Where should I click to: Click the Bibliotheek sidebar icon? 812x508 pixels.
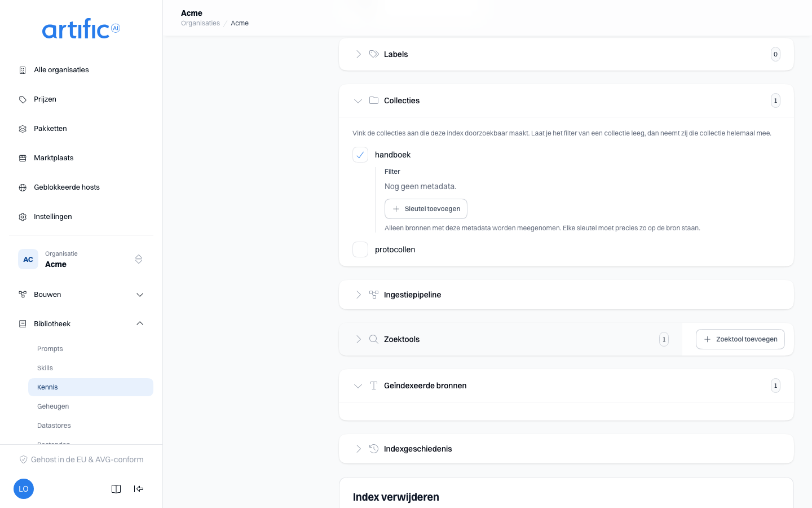pos(23,324)
